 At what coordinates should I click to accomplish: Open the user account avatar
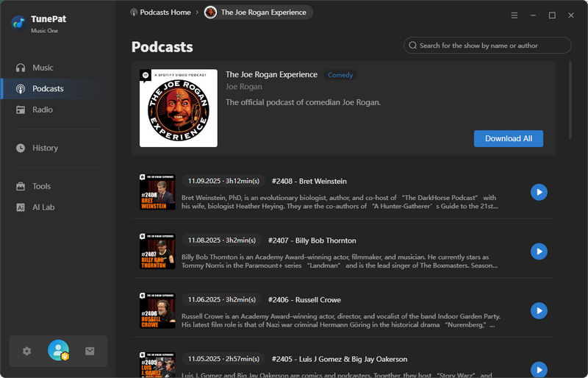tap(59, 350)
